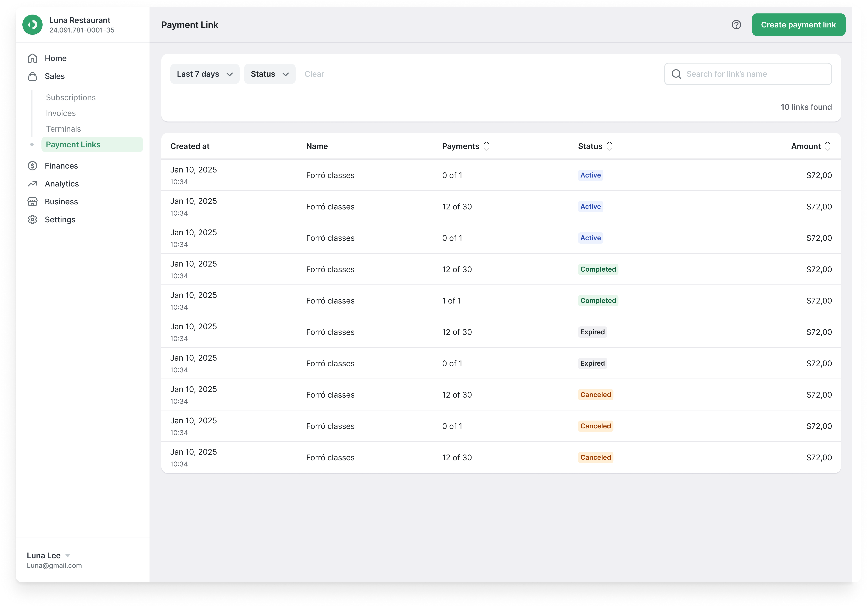
Task: Open the Last 7 days dropdown
Action: pos(205,74)
